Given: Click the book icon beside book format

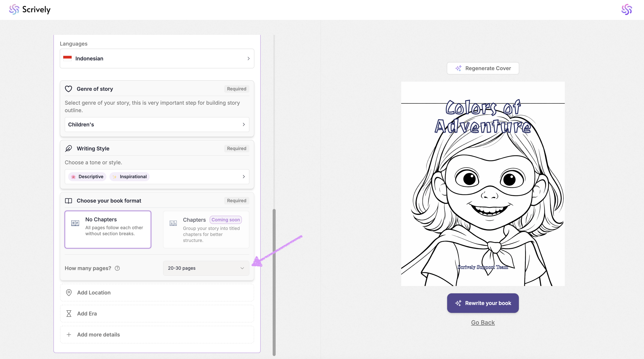Looking at the screenshot, I should tap(68, 201).
